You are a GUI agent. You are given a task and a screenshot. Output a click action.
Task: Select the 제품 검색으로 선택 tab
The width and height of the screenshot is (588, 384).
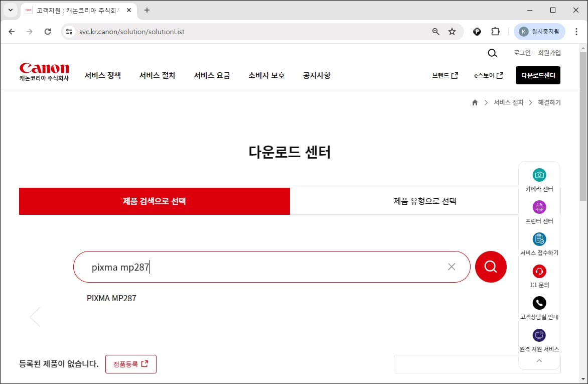154,201
